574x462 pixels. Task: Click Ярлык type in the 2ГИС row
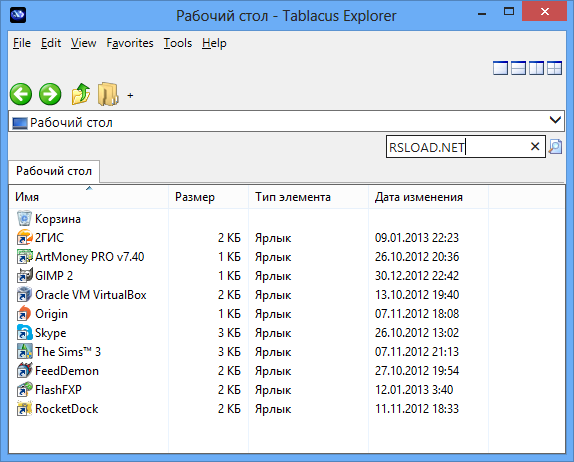tap(273, 238)
